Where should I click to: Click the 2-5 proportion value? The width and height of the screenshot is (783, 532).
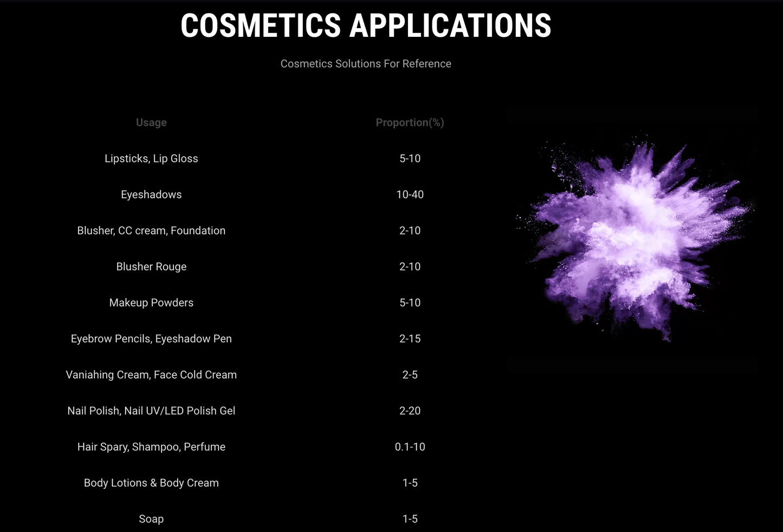tap(410, 375)
